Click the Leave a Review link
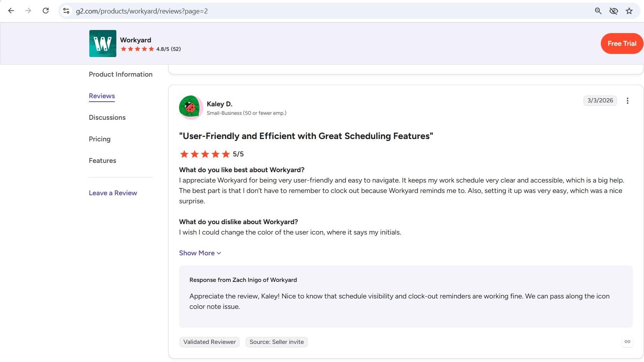The width and height of the screenshot is (644, 362). pyautogui.click(x=113, y=193)
